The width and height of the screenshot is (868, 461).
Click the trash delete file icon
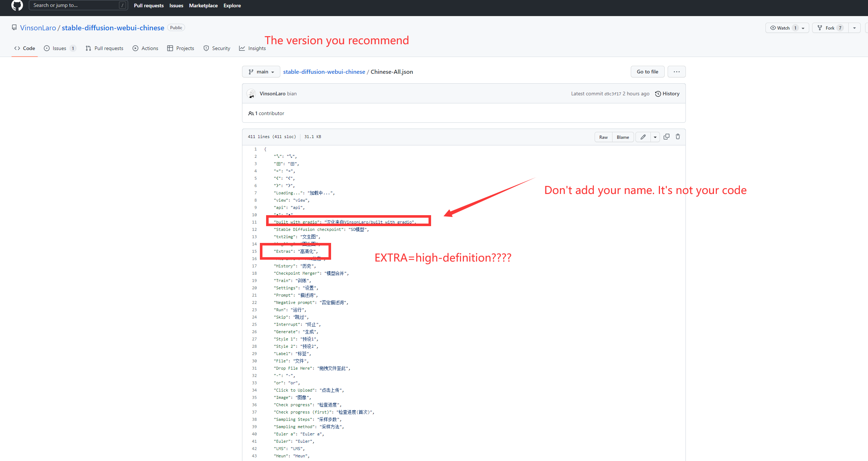pos(678,137)
